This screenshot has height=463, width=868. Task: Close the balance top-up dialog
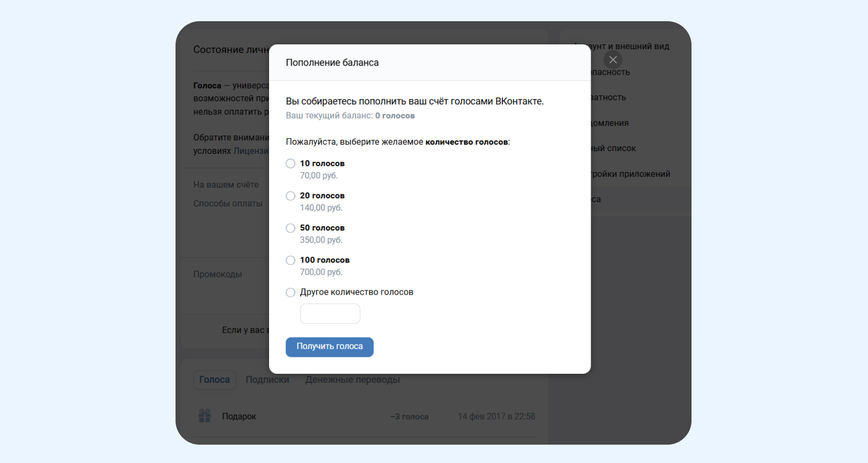613,60
